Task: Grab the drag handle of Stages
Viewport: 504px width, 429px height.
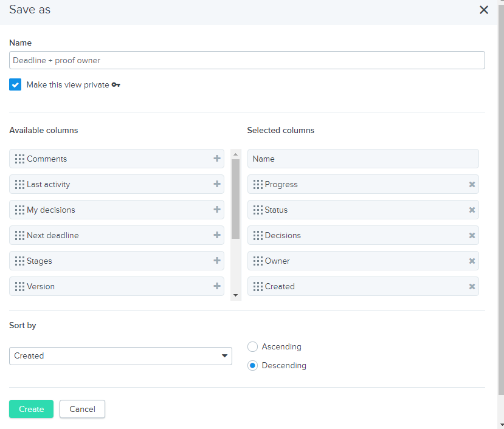Action: [x=19, y=261]
